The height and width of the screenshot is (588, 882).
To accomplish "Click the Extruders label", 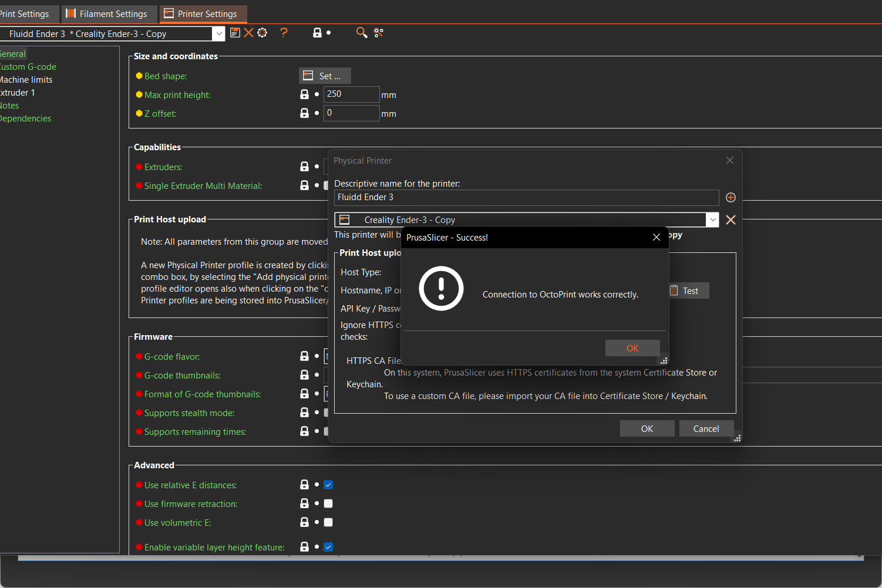I will [x=163, y=167].
